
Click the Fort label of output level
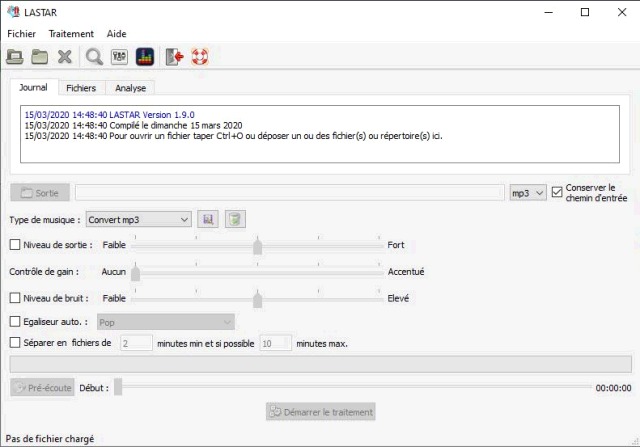(396, 245)
